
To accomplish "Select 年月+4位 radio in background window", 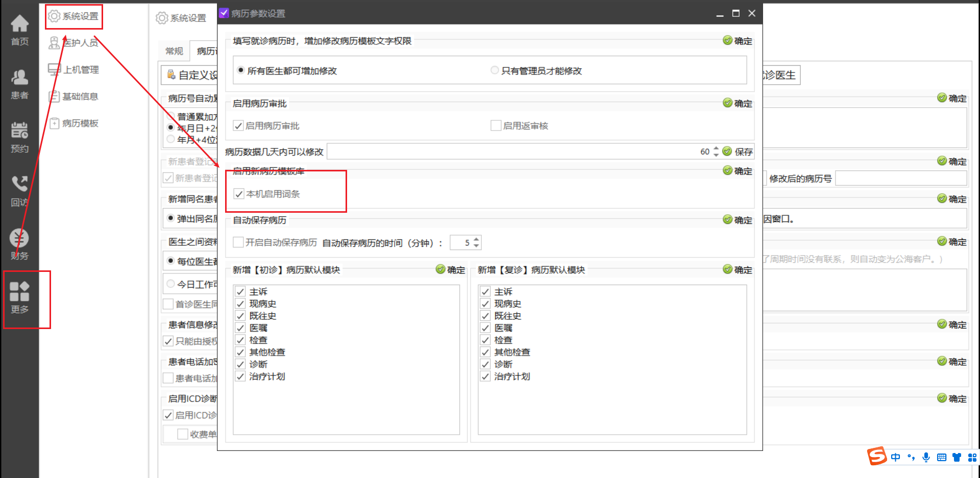I will 171,139.
